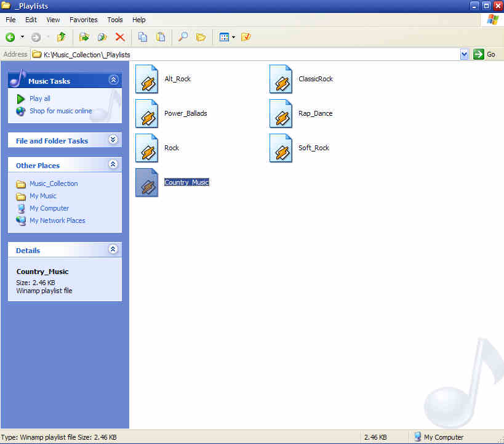Viewport: 504px width, 444px height.
Task: Open the Favorites menu
Action: tap(83, 20)
